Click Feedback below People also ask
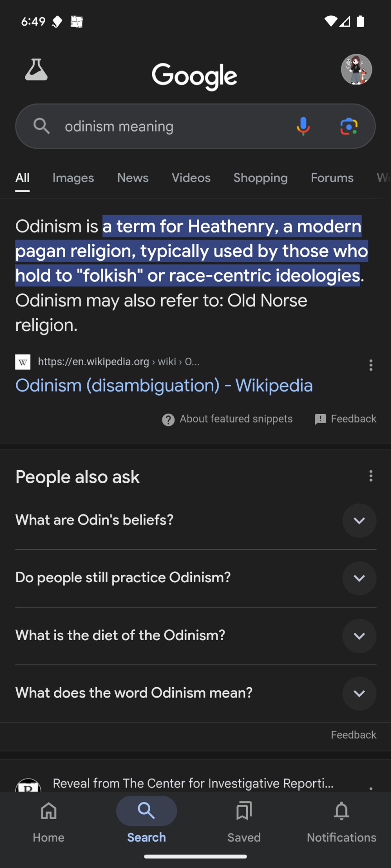 [x=353, y=735]
